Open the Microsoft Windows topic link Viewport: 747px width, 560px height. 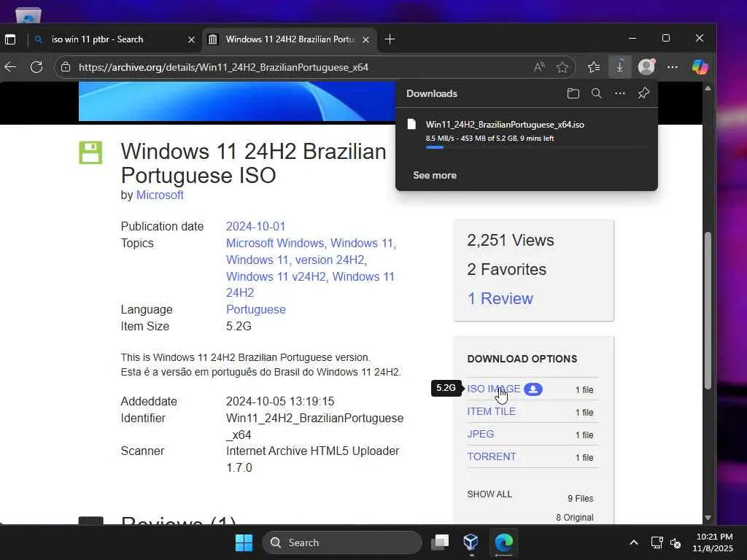click(275, 243)
